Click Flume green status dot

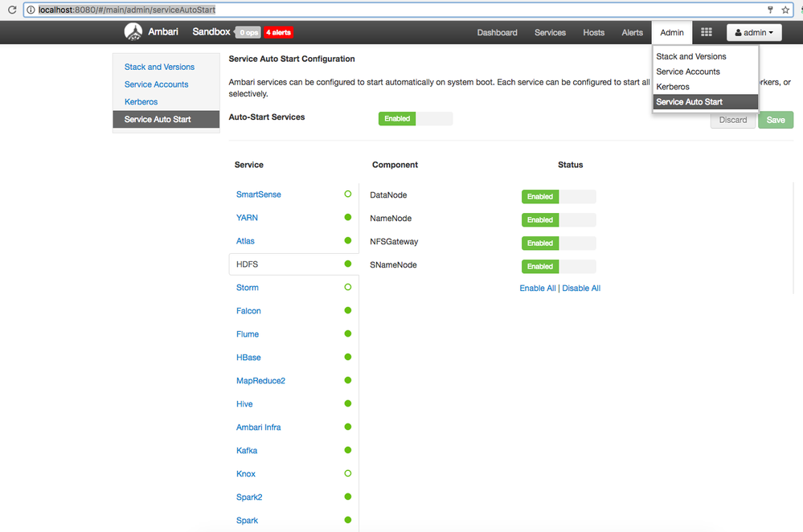(348, 334)
